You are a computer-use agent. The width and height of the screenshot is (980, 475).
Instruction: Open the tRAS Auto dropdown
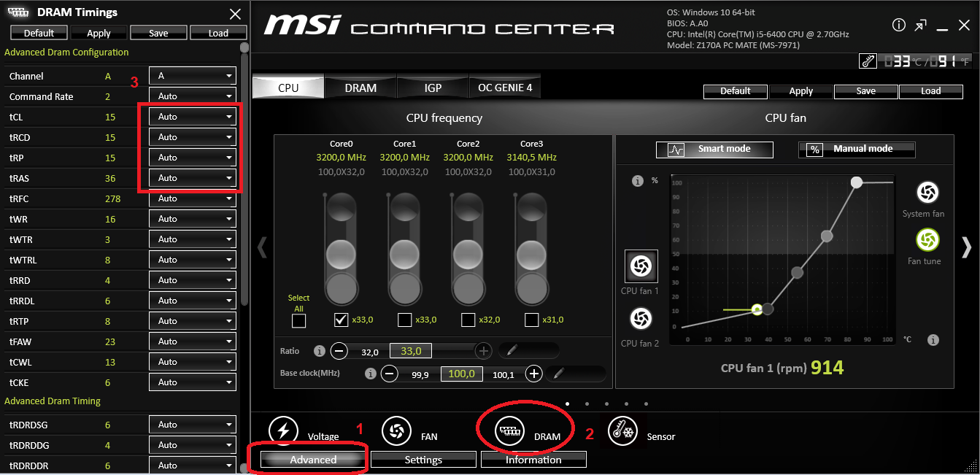(193, 178)
